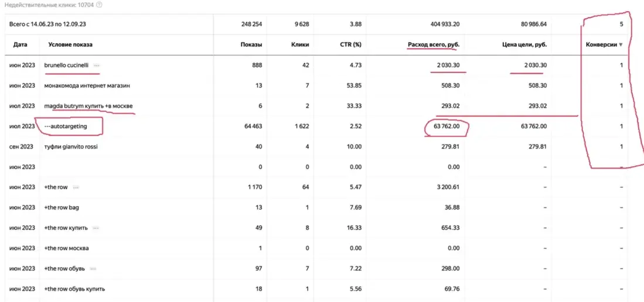This screenshot has height=302, width=644.
Task: Click the ellipsis icon next to brunello cucinelli
Action: (x=97, y=65)
